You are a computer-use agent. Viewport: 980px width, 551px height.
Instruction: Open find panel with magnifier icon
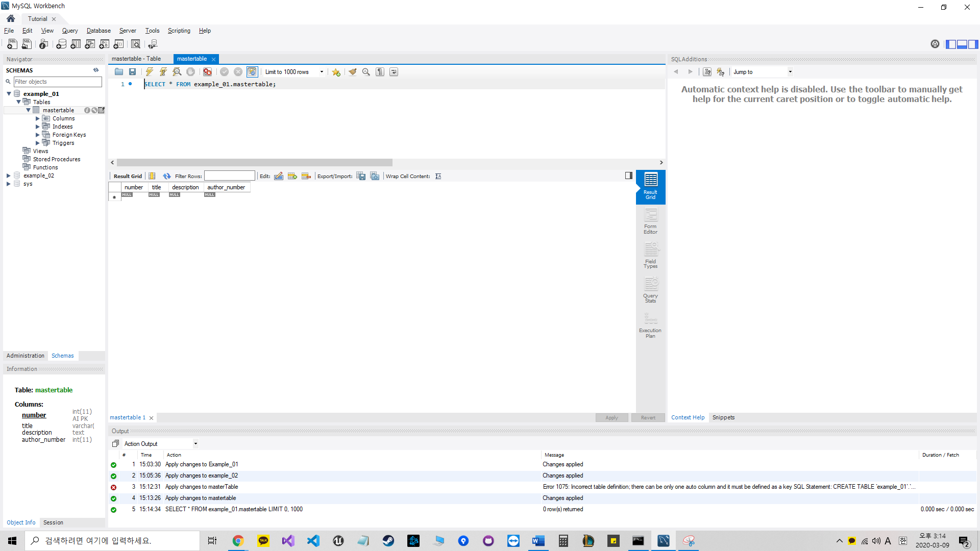click(366, 72)
